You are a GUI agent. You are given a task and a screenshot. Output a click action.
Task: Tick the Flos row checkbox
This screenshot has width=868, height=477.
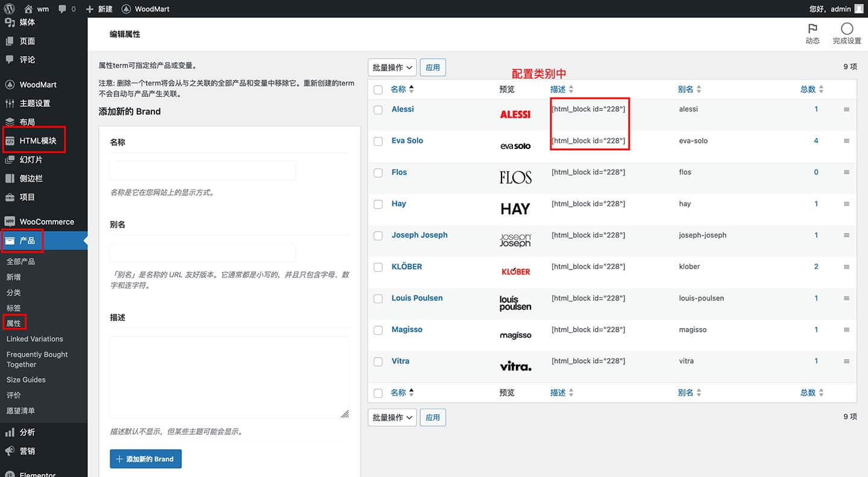378,173
